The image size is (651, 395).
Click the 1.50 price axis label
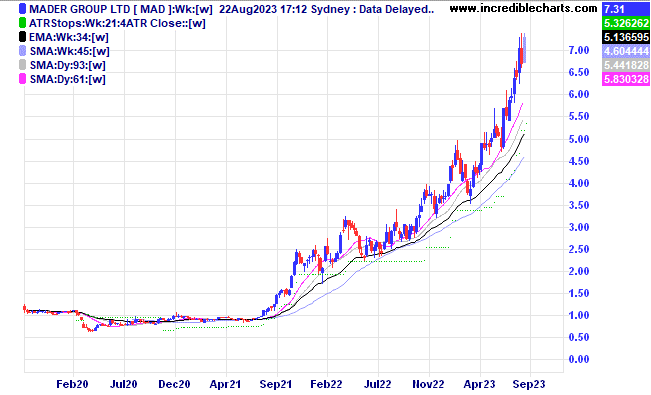point(579,293)
